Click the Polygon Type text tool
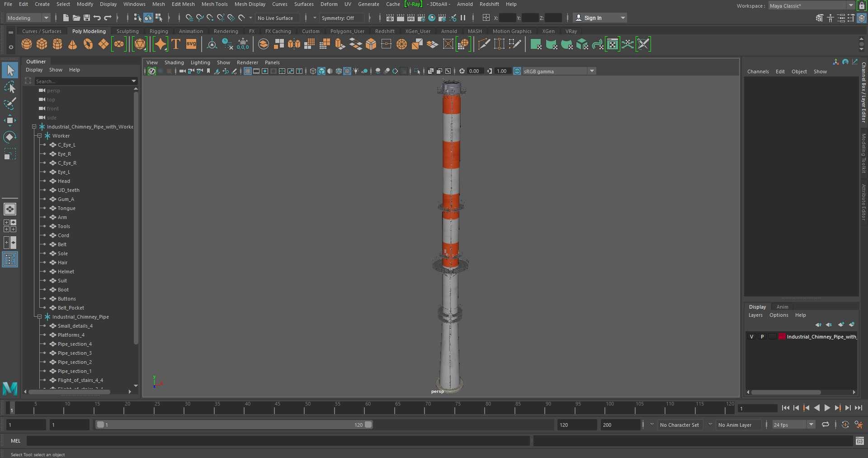The width and height of the screenshot is (868, 458). pyautogui.click(x=176, y=44)
